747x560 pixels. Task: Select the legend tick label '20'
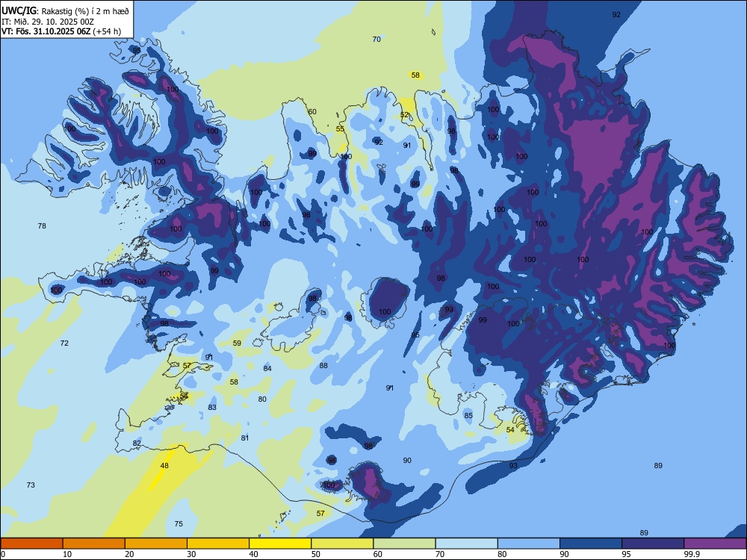coord(129,554)
